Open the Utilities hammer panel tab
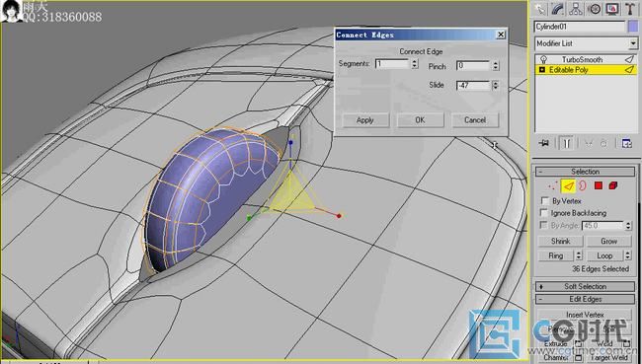 pyautogui.click(x=630, y=9)
